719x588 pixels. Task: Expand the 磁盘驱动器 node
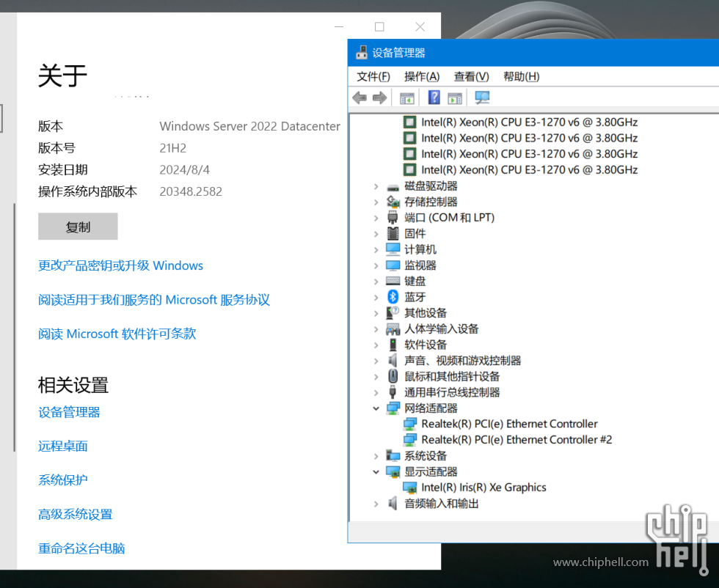point(376,186)
